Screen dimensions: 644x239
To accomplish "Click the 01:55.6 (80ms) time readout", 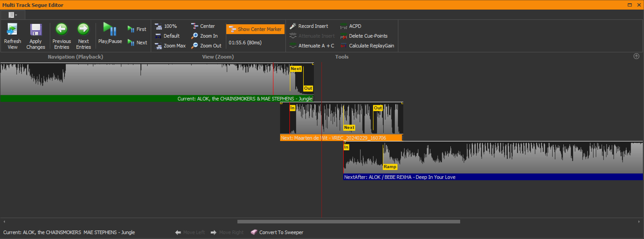I will [x=245, y=43].
